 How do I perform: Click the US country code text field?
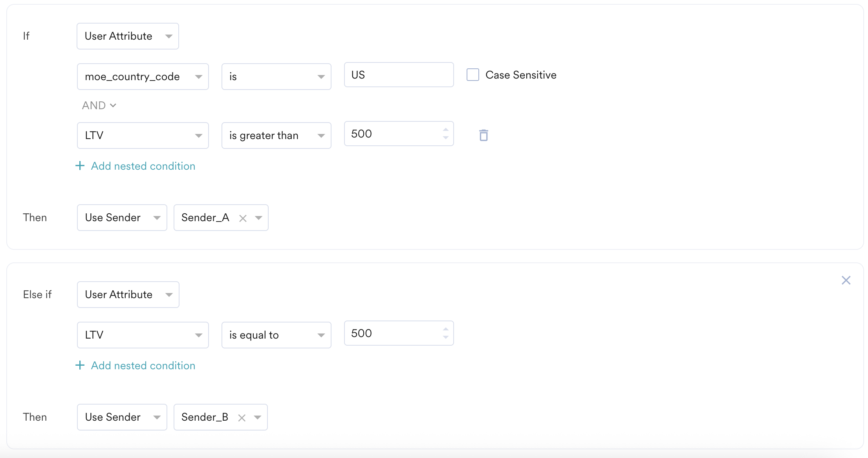(399, 75)
